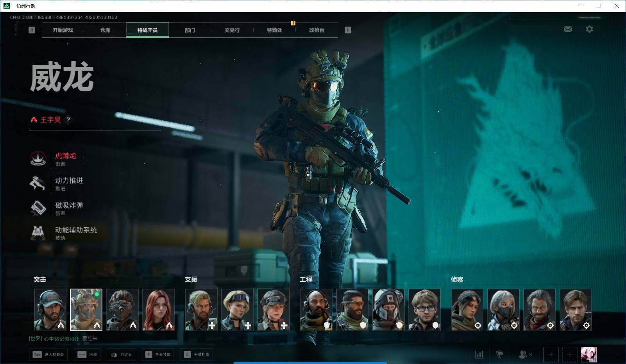
Task: Click the Q key previous-tab icon
Action: 32,30
